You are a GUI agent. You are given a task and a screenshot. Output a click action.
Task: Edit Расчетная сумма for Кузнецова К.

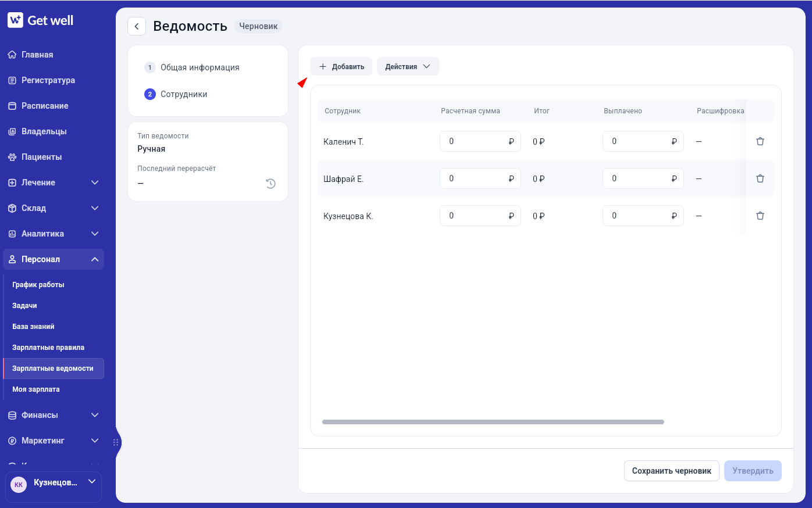point(480,216)
